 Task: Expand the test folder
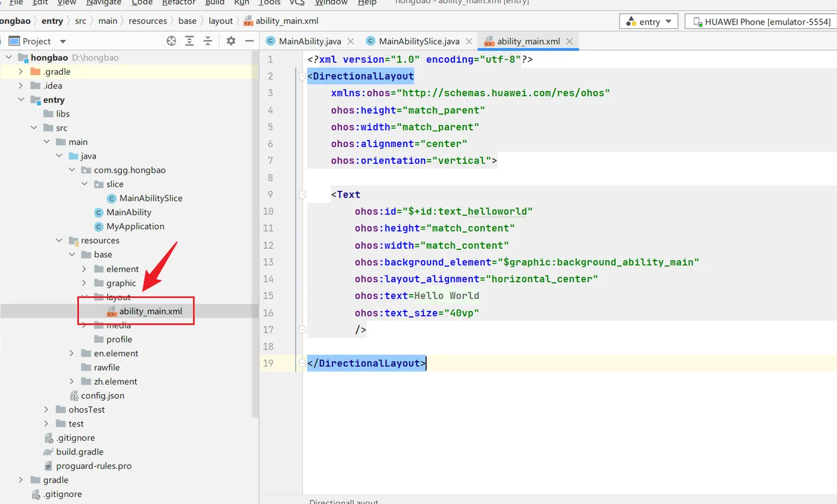(x=47, y=424)
